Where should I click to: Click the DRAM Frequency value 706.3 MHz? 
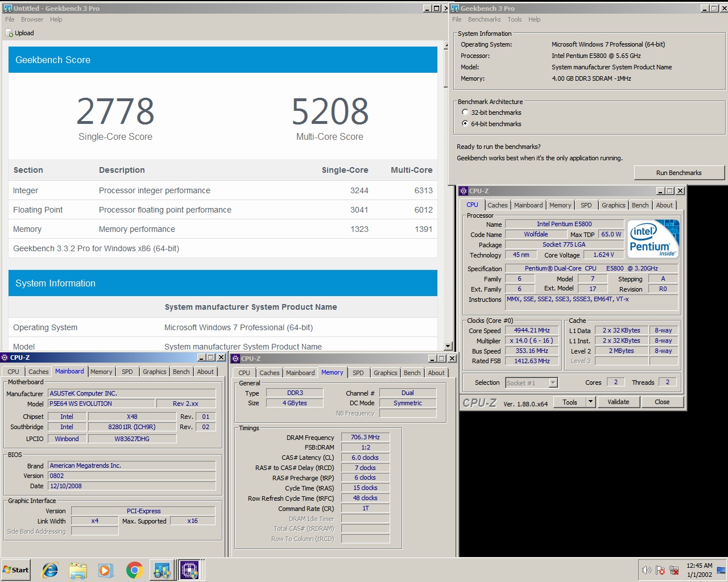365,437
